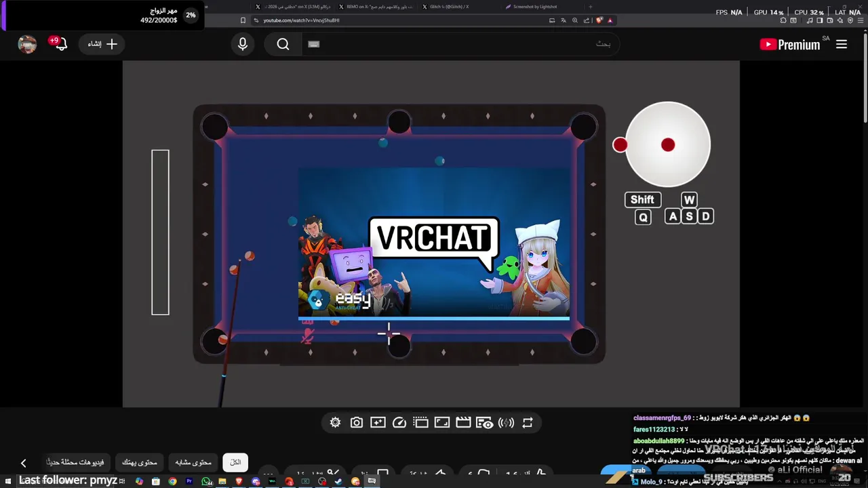Open Chrome from the taskbar
This screenshot has width=868, height=488.
pos(172,481)
